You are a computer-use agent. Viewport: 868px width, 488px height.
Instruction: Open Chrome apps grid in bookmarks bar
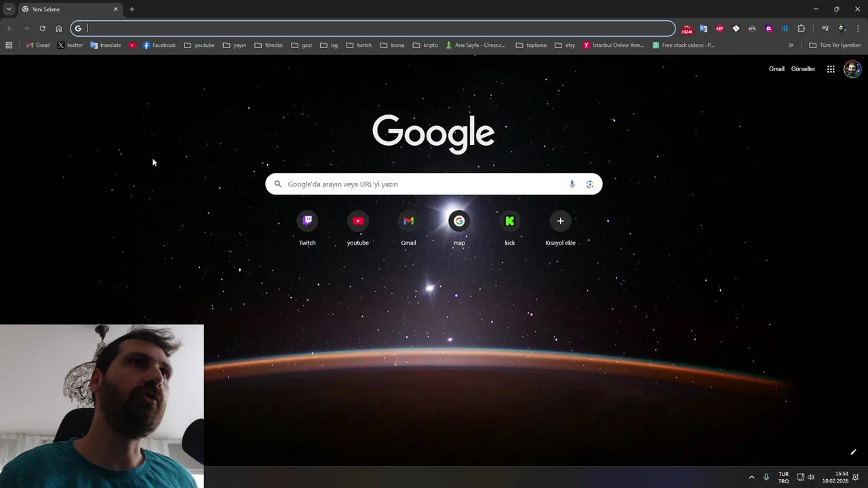coord(9,45)
